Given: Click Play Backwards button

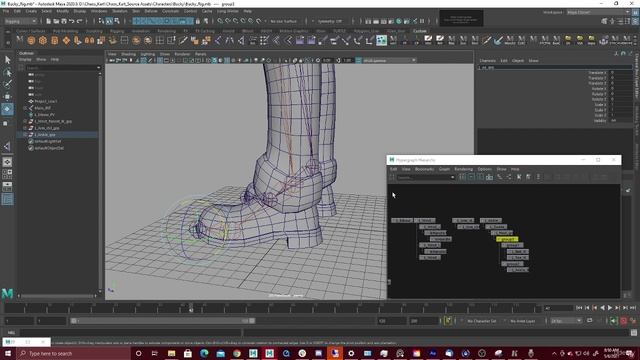Looking at the screenshot, I should tap(602, 308).
